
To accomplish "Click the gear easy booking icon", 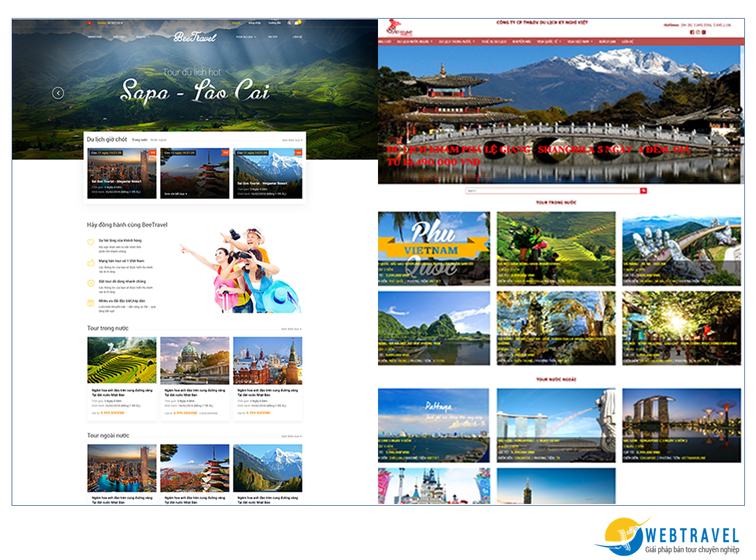I will (x=90, y=283).
